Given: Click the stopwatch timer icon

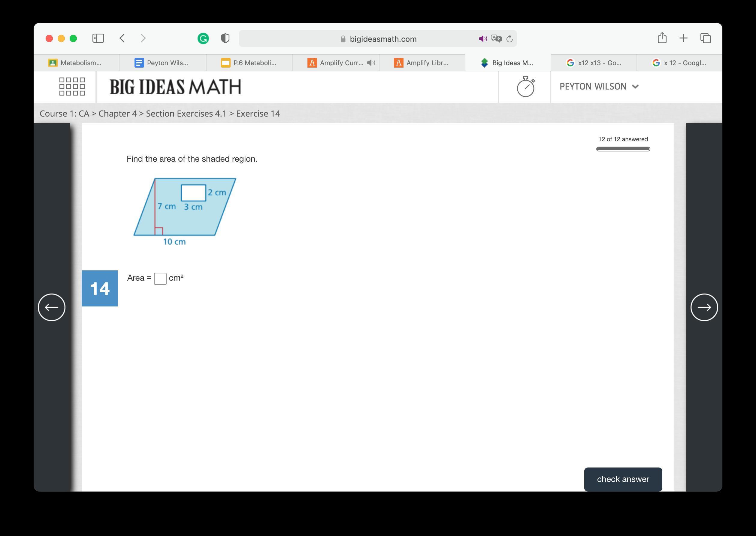Looking at the screenshot, I should point(525,87).
